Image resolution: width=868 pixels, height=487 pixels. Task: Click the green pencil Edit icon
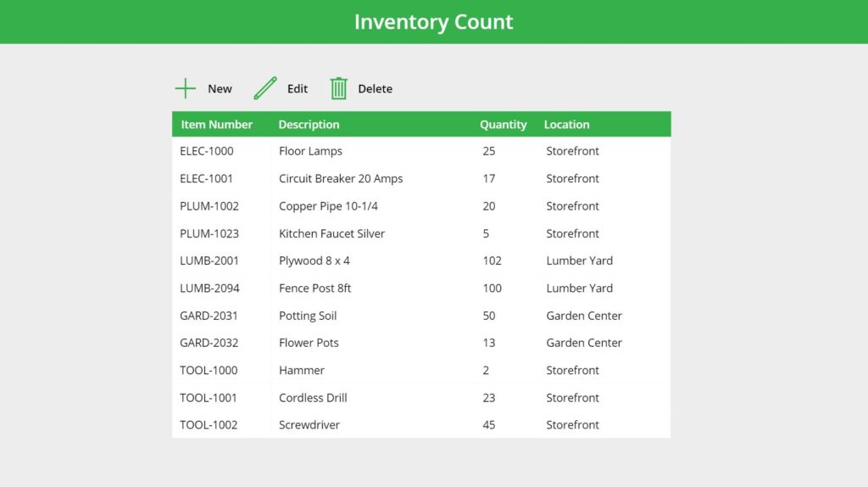click(x=265, y=88)
